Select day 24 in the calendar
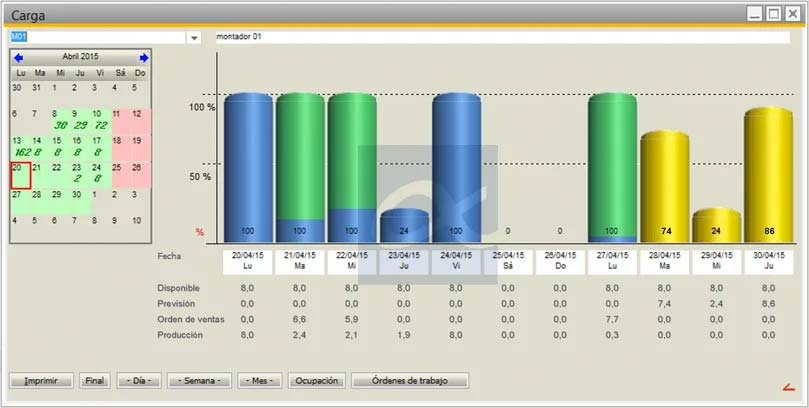 98,174
